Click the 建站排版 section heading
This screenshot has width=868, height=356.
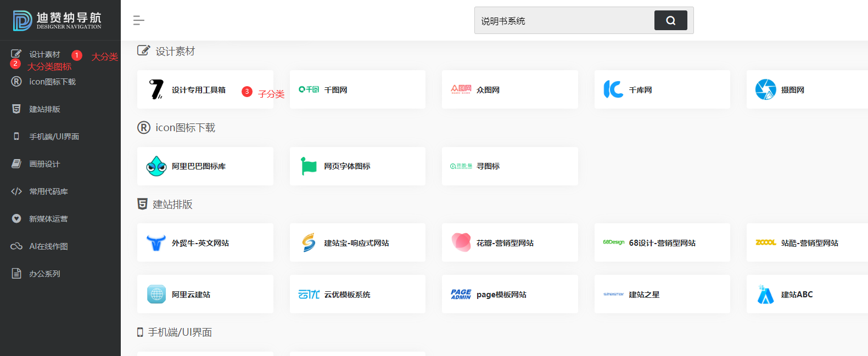point(172,205)
